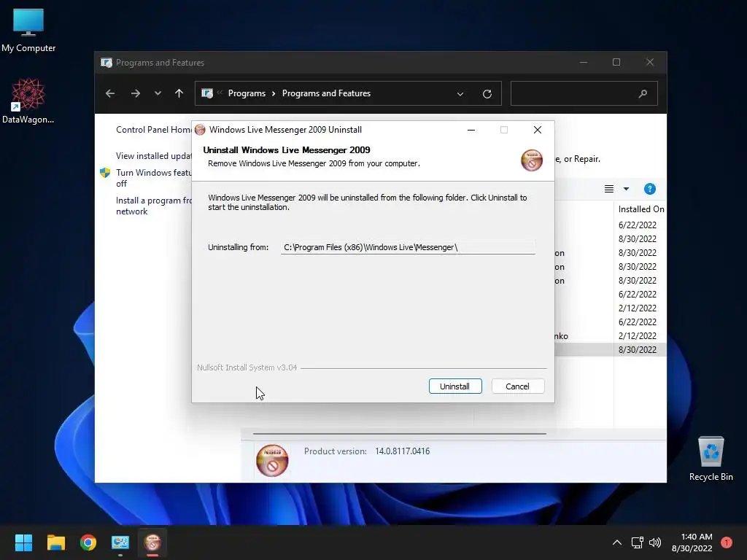Screen dimensions: 747x560
Task: Open View installed updates link
Action: tap(153, 156)
